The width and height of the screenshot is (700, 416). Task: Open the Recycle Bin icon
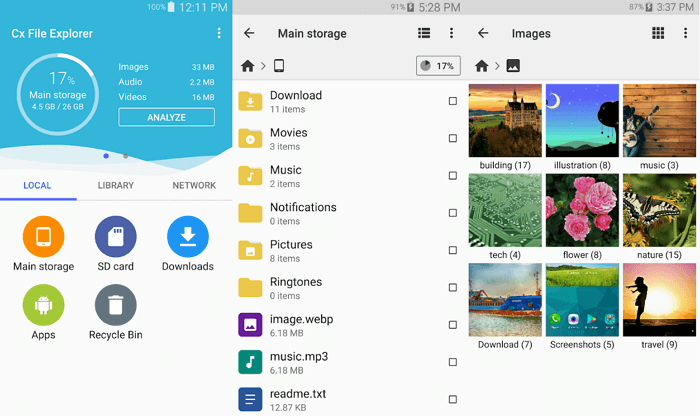[115, 305]
